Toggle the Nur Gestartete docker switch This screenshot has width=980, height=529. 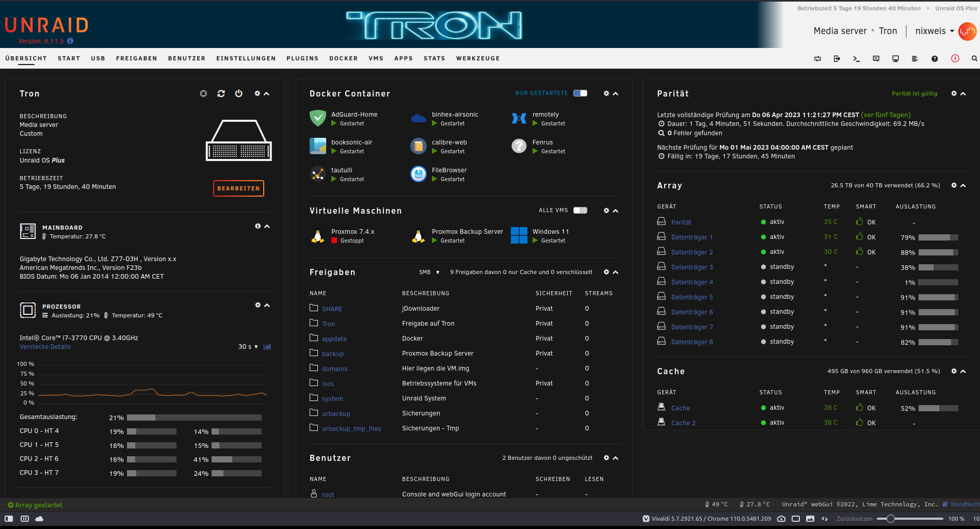[x=580, y=93]
